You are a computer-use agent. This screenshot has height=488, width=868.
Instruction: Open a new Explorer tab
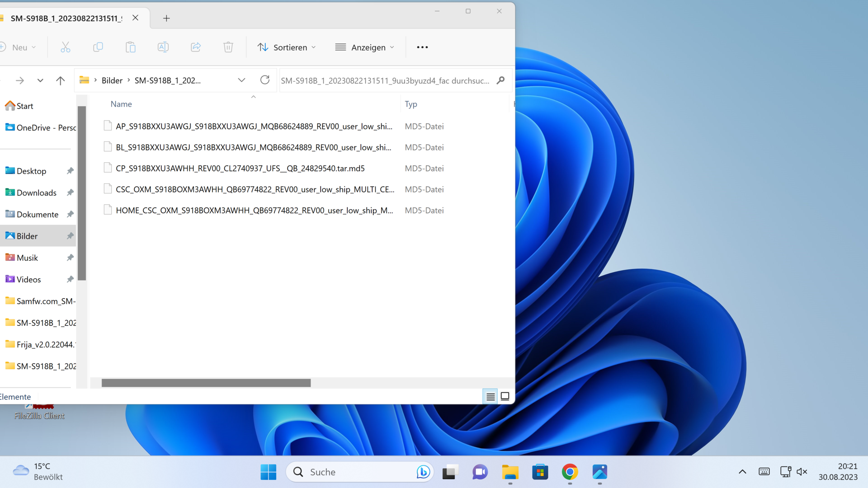click(166, 18)
